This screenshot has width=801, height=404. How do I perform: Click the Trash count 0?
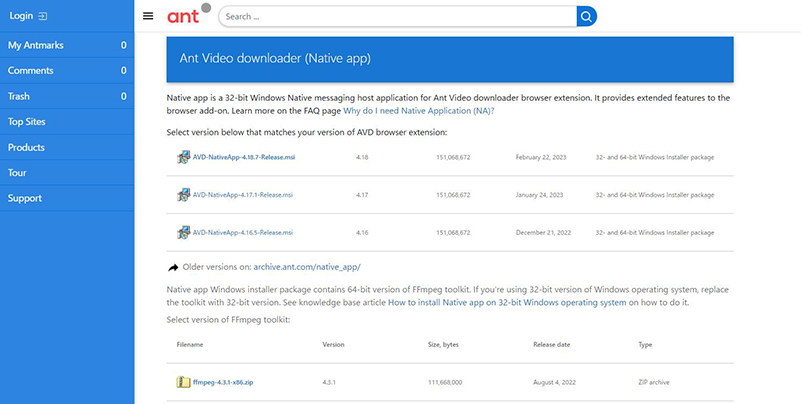click(124, 96)
